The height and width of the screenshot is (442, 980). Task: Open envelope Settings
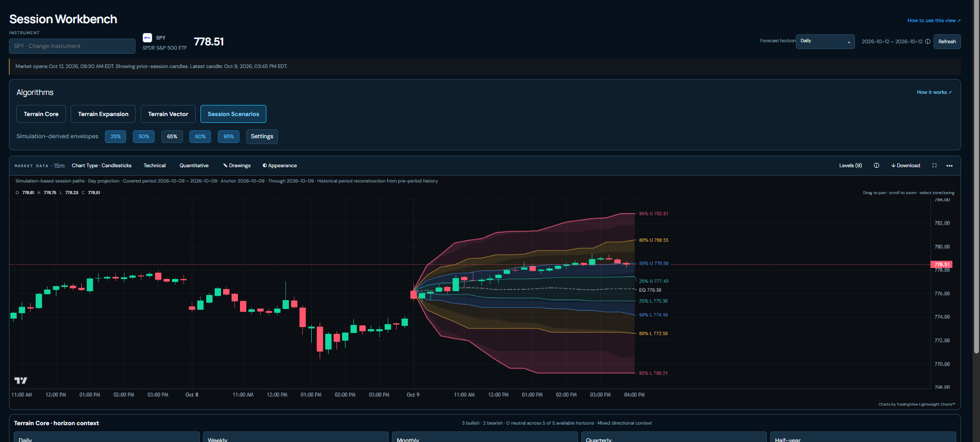pos(262,137)
